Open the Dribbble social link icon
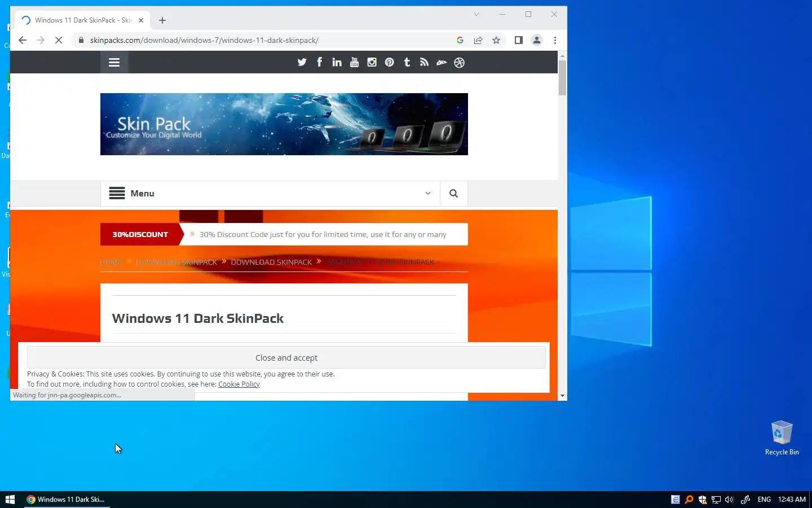This screenshot has height=508, width=812. coord(459,63)
